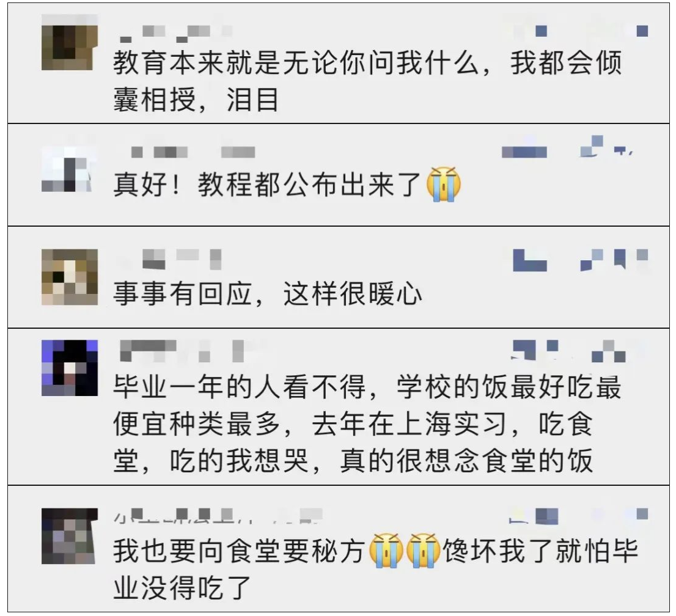Screen dimensions: 676x616
Task: Click first crying emoji after 要秘方
Action: (386, 551)
